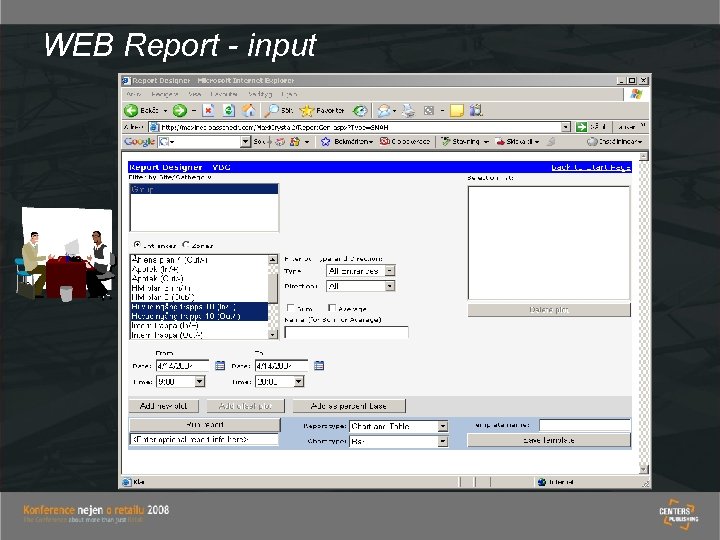720x540 pixels.
Task: Click the Name for Sum or Average field
Action: (346, 332)
